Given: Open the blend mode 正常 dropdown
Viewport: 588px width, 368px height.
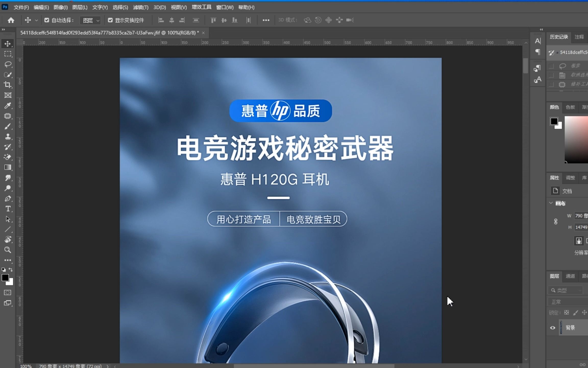Looking at the screenshot, I should point(568,302).
